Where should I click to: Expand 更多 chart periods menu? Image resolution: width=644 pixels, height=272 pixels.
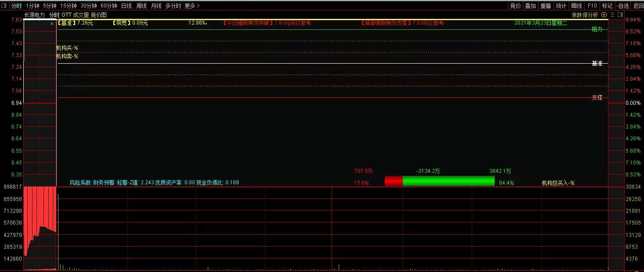click(192, 6)
